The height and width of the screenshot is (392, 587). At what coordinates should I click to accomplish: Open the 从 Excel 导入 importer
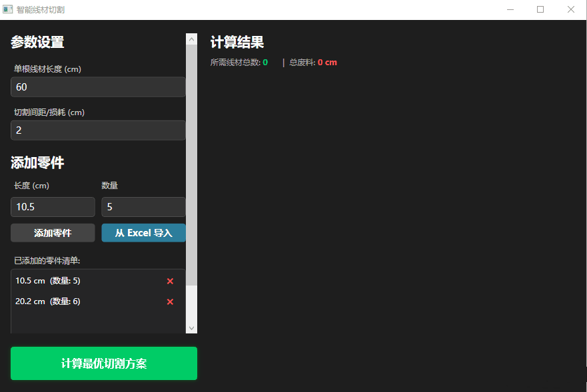click(143, 232)
